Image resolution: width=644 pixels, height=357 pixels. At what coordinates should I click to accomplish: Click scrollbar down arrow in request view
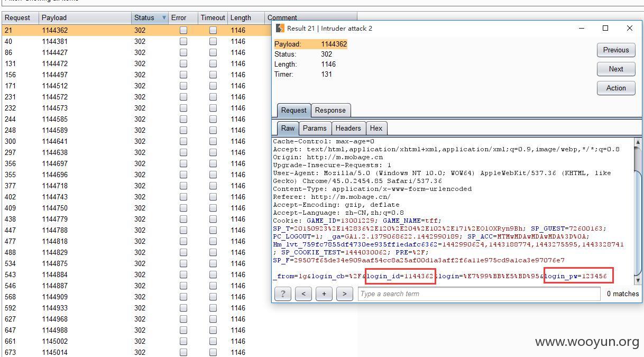[638, 280]
